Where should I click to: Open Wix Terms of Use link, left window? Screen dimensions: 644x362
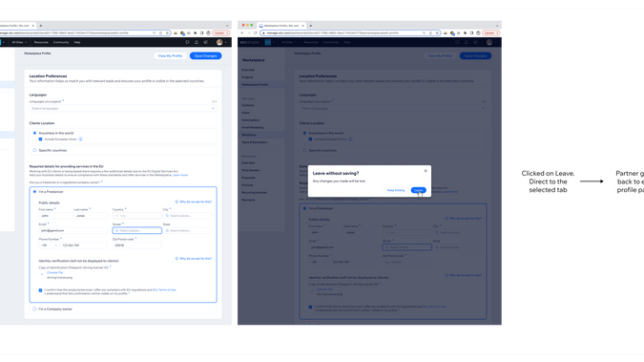[164, 289]
